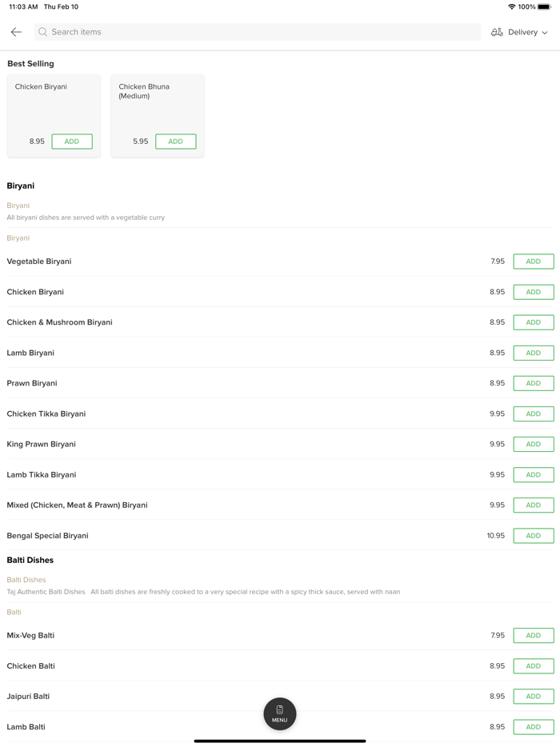Add best-selling Chicken Biryani card

(x=72, y=142)
